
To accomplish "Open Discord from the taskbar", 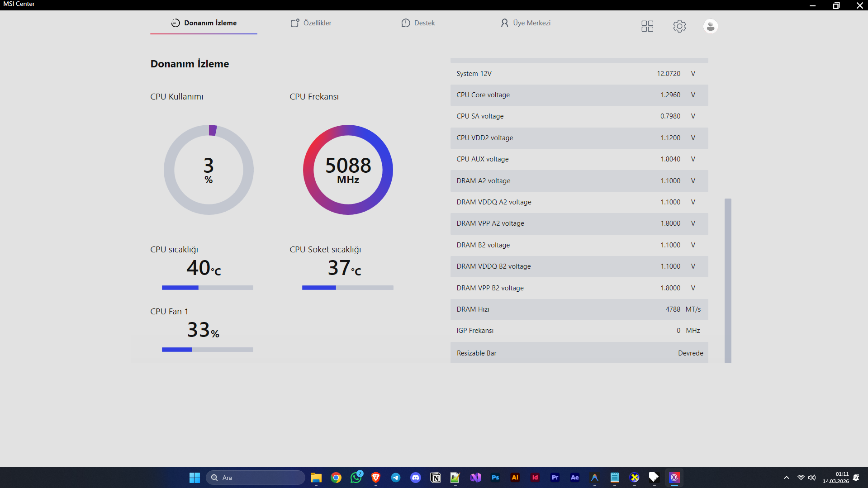I will point(416,478).
